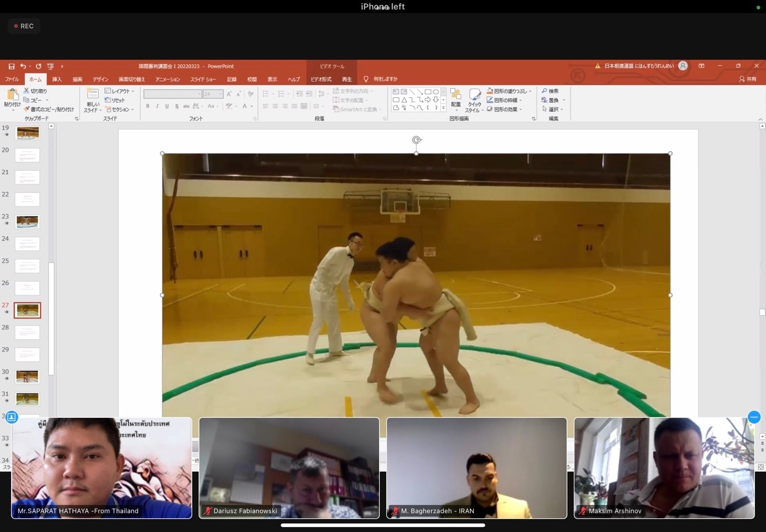766x532 pixels.
Task: Decrease font size with the smaller A icon
Action: coord(239,94)
